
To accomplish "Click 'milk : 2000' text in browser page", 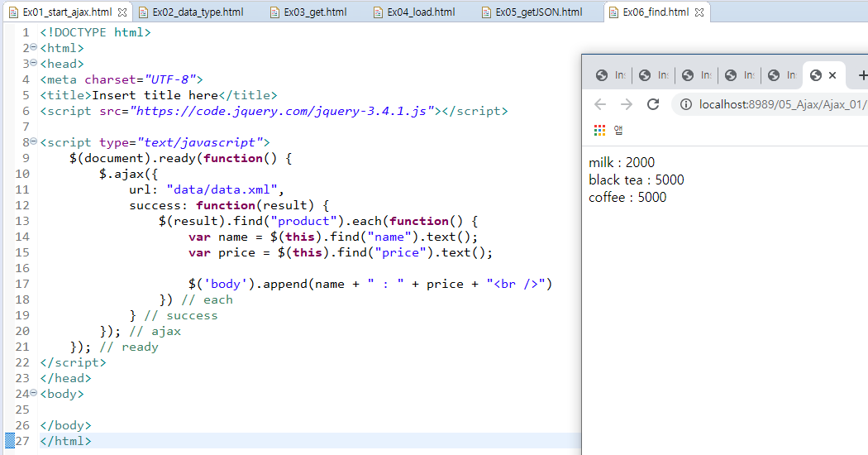I will click(x=622, y=162).
